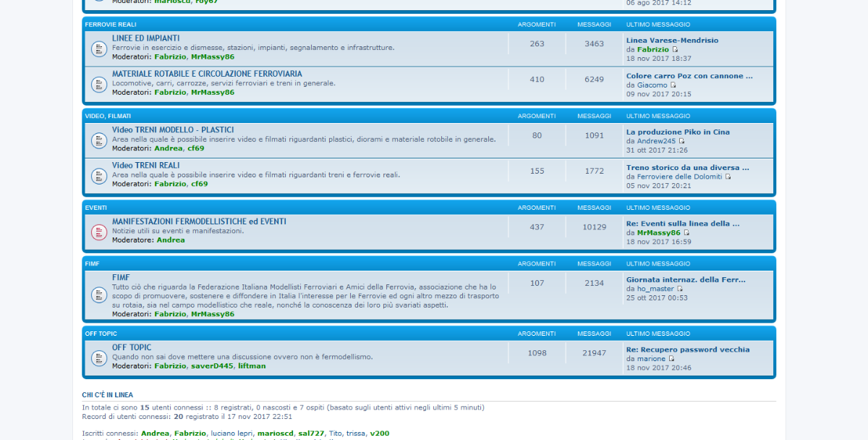The image size is (868, 440).
Task: View moderator cf69's profile under Video TRENI REALI
Action: tap(199, 184)
